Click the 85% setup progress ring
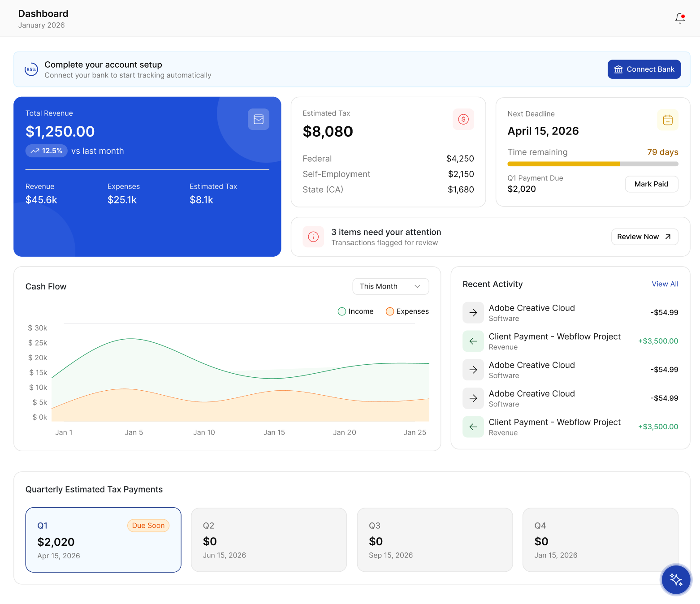The height and width of the screenshot is (604, 700). click(x=31, y=69)
